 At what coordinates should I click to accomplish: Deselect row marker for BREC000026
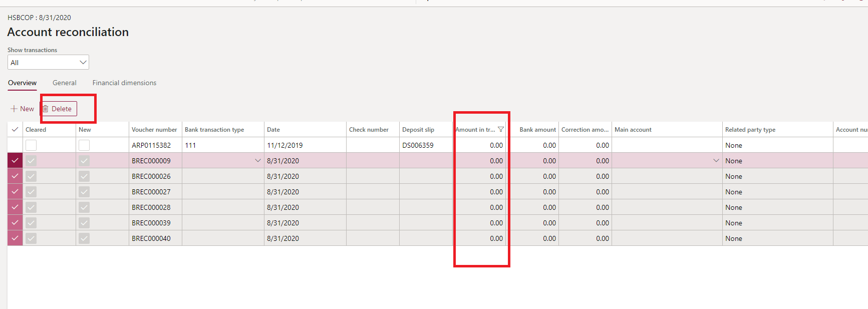15,176
